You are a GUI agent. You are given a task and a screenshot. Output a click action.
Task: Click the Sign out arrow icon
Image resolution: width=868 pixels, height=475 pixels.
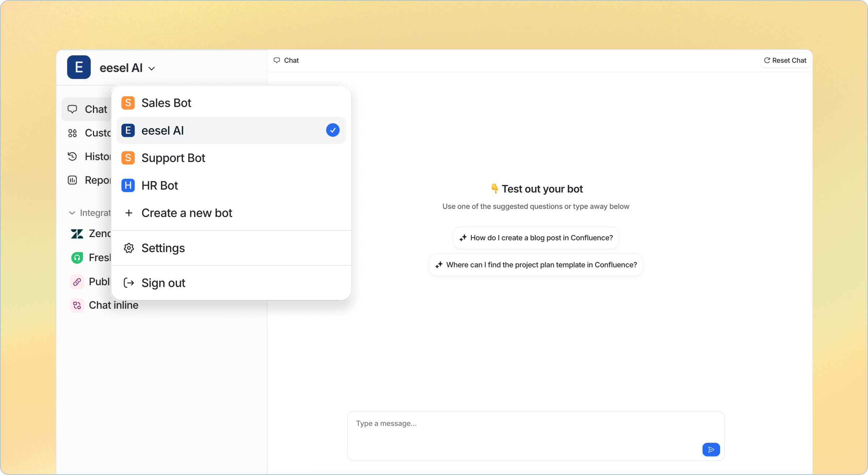tap(129, 283)
